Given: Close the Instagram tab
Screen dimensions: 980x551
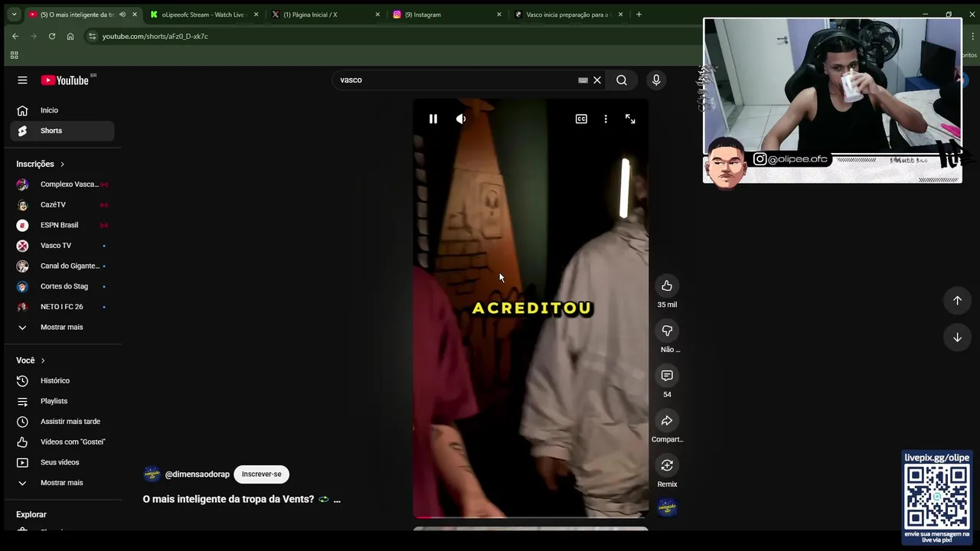Looking at the screenshot, I should 499,15.
